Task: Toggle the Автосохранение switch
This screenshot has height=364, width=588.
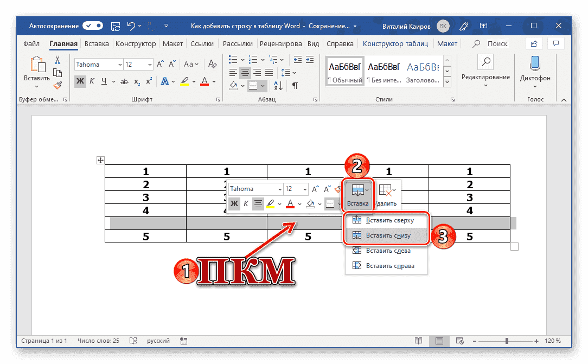Action: click(92, 25)
